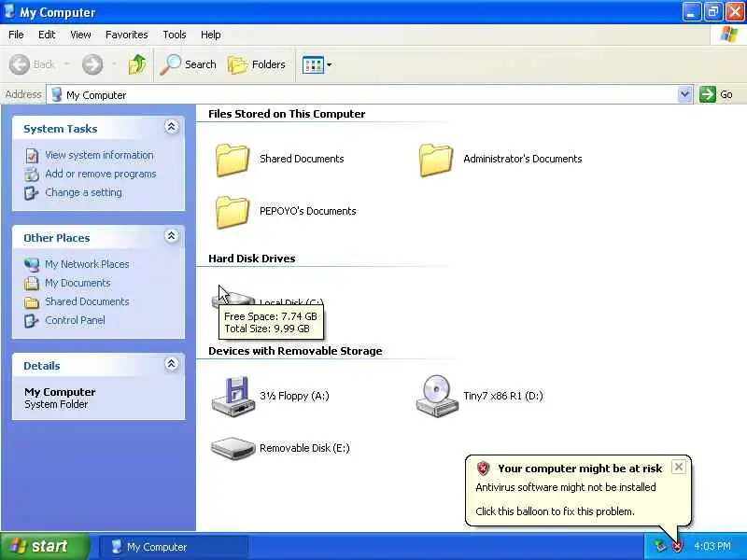Close the security warning balloon
This screenshot has width=747, height=560.
679,467
